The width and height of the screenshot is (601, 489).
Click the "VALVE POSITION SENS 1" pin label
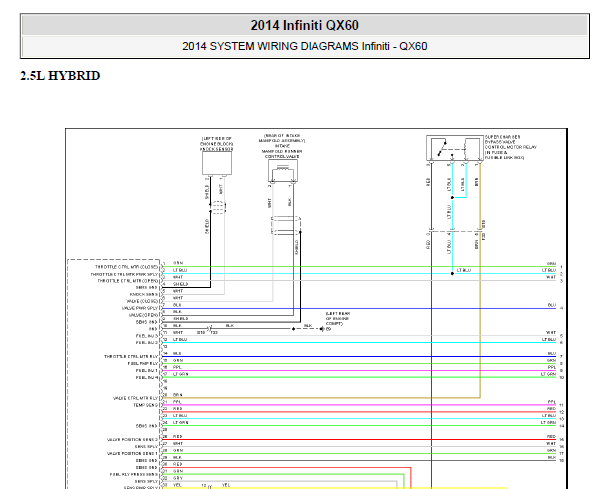(132, 453)
